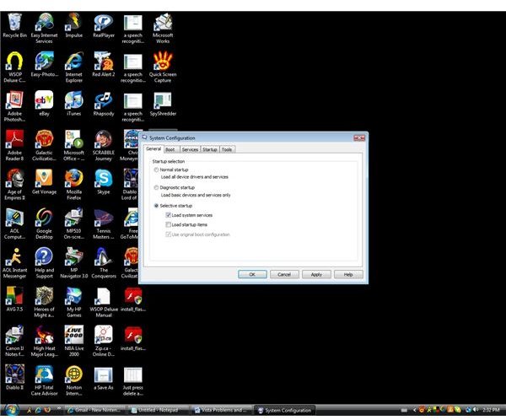Open the Windows Start orb
506x420 pixels.
11,410
